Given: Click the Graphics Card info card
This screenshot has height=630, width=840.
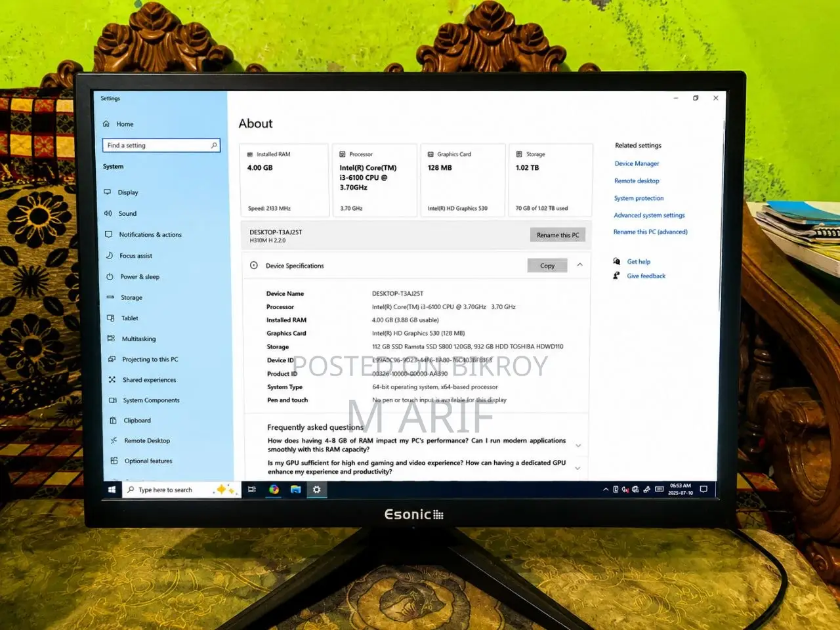Looking at the screenshot, I should point(463,180).
